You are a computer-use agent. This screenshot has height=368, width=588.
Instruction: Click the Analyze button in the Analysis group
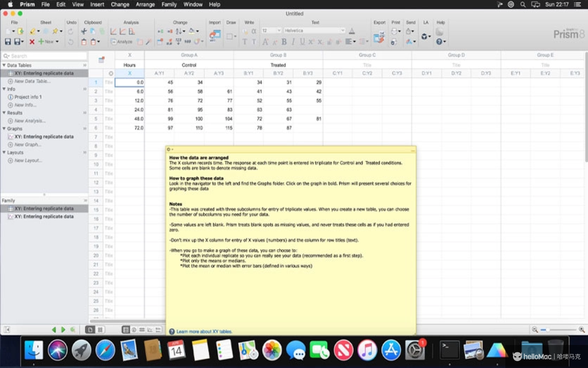[x=122, y=41]
